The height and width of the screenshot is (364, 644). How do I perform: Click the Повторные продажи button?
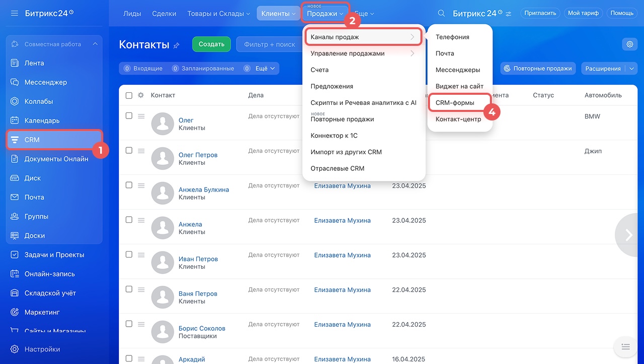click(538, 69)
